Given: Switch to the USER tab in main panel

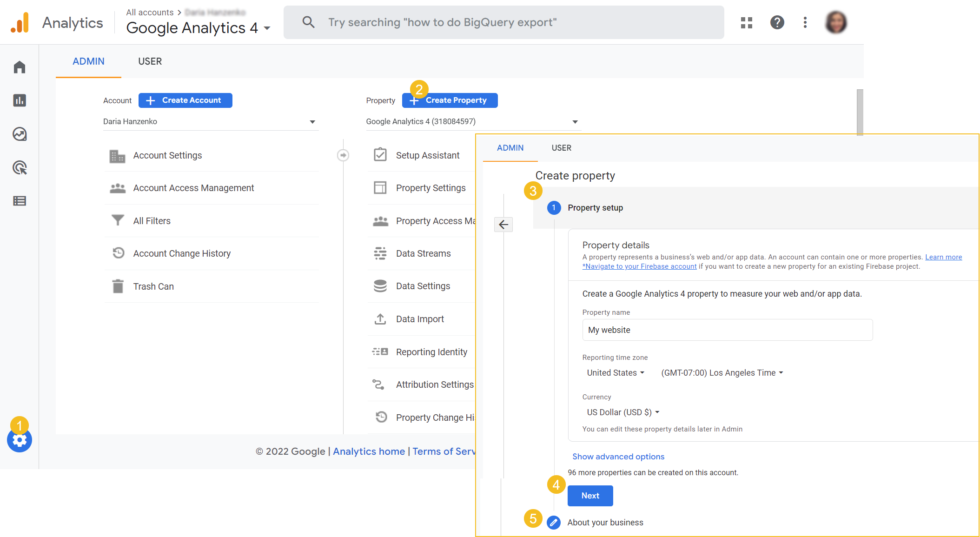Looking at the screenshot, I should coord(148,61).
